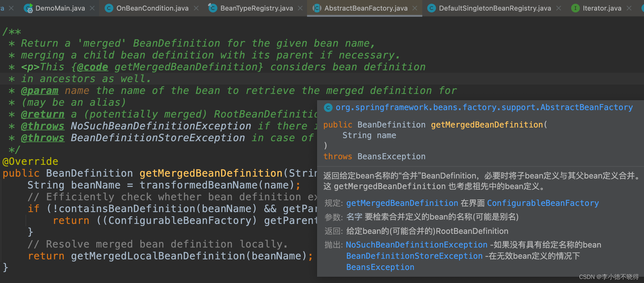Close the DefaultSingletonBeanRegistry.java tab

559,8
